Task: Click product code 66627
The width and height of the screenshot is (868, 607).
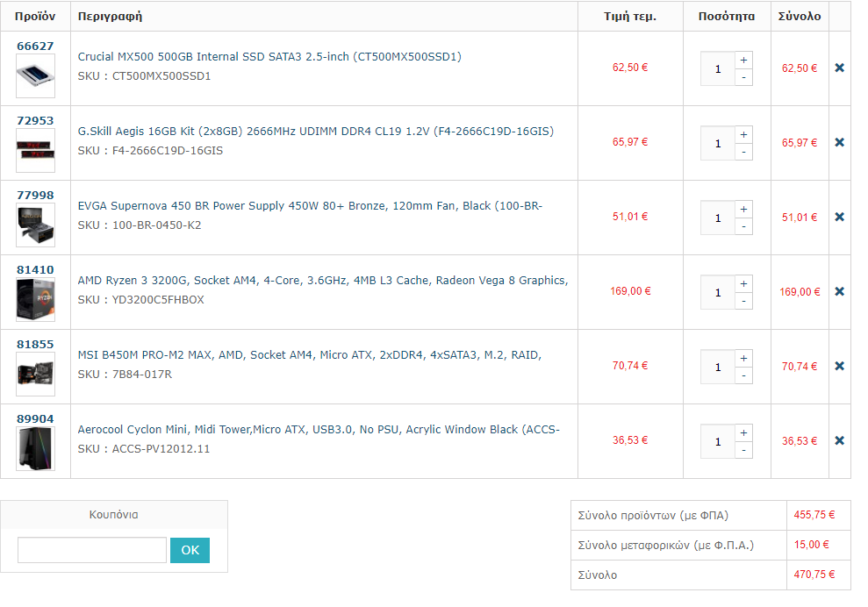Action: [35, 46]
